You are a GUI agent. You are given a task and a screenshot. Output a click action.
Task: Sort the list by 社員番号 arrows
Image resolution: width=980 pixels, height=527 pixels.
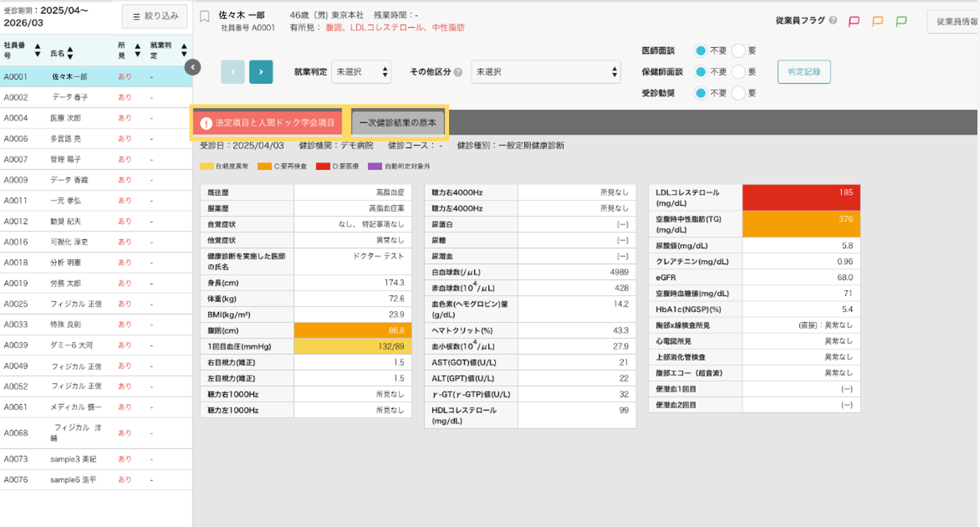(37, 50)
